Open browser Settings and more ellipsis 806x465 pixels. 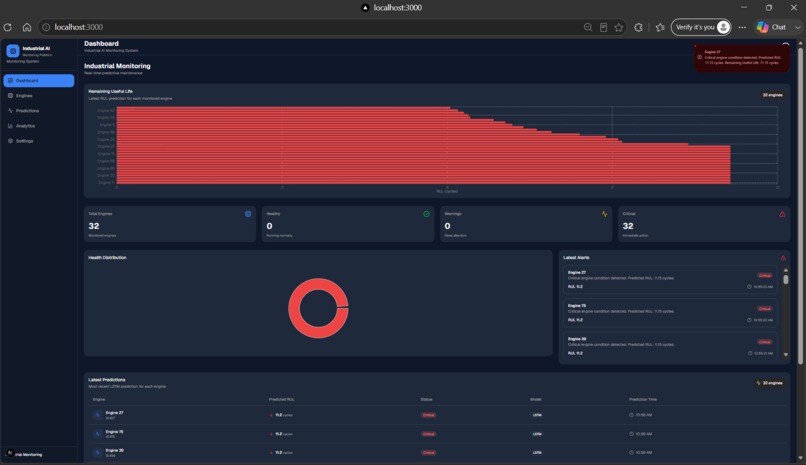click(x=742, y=27)
